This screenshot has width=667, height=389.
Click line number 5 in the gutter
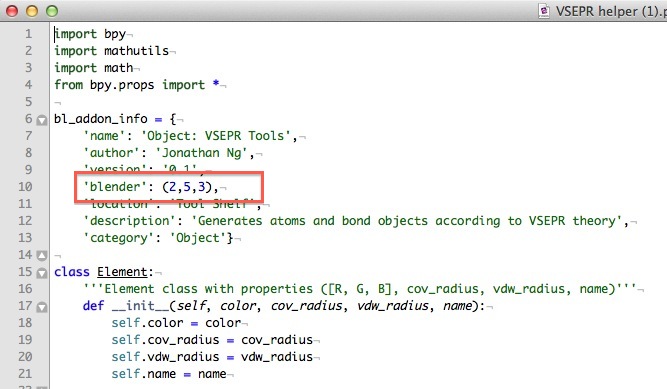coord(29,102)
